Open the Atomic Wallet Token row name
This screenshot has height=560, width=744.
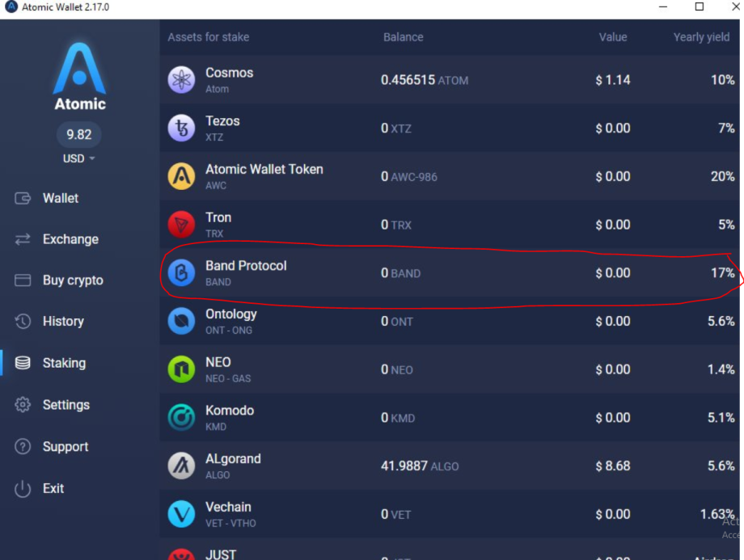click(x=264, y=169)
